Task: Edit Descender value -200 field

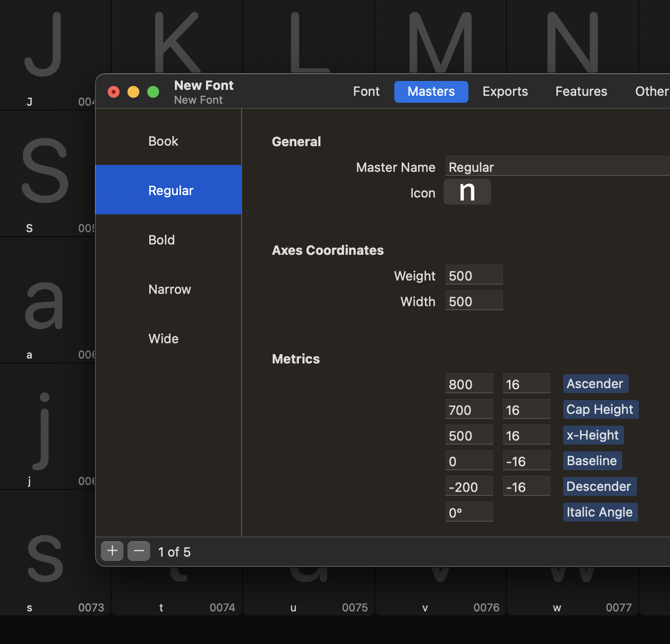Action: coord(469,486)
